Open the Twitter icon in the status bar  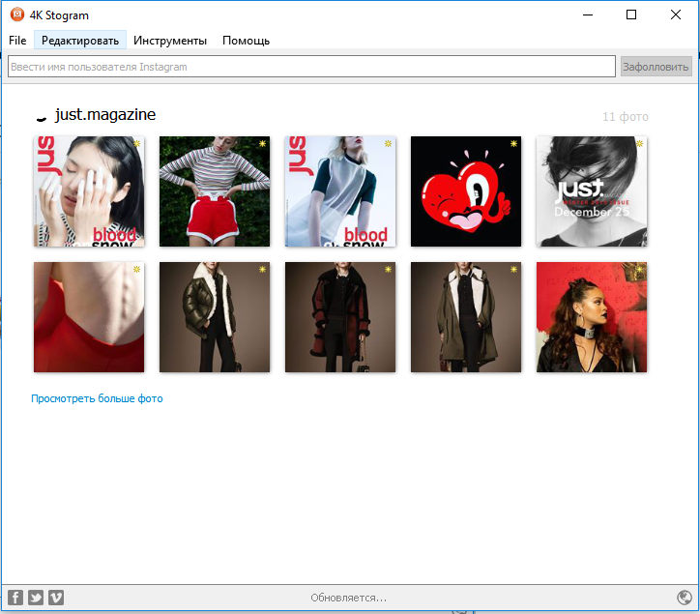(36, 597)
